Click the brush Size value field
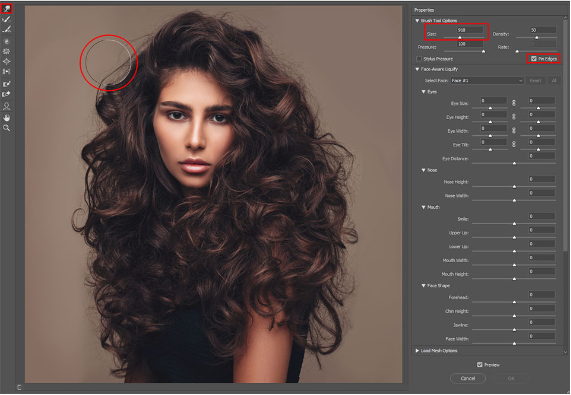571x395 pixels. [x=470, y=30]
